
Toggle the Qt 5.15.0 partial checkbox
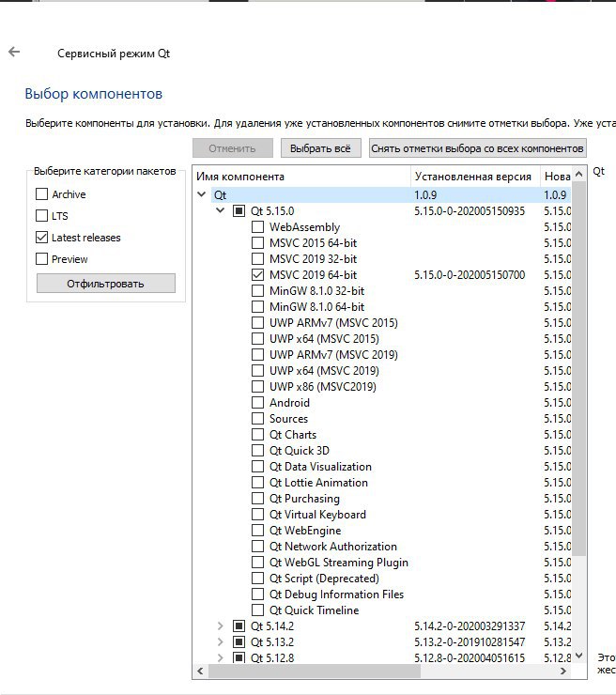pos(239,211)
